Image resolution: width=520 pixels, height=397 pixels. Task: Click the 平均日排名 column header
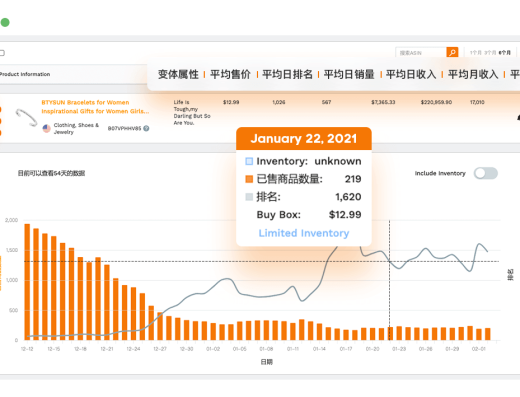287,74
